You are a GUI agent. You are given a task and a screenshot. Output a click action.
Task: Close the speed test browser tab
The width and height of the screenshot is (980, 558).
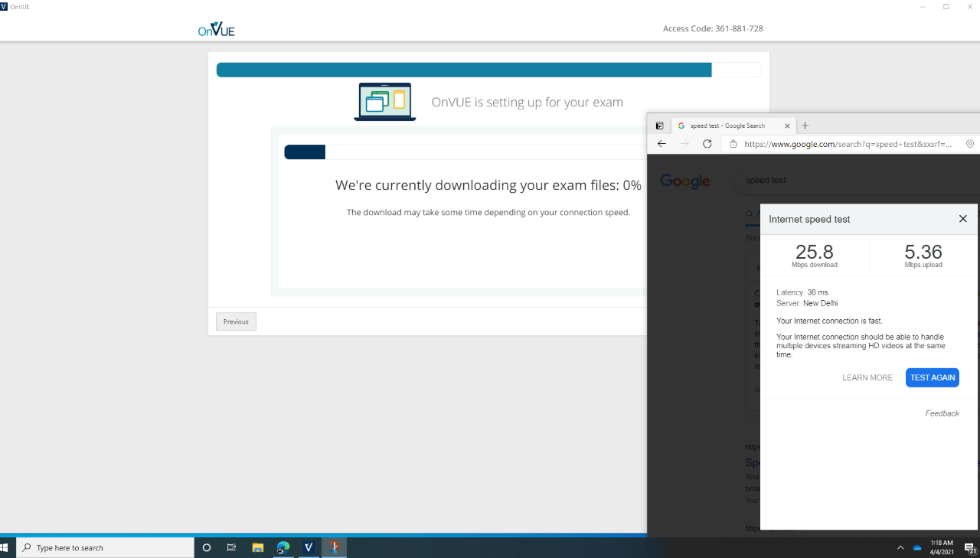click(x=787, y=126)
